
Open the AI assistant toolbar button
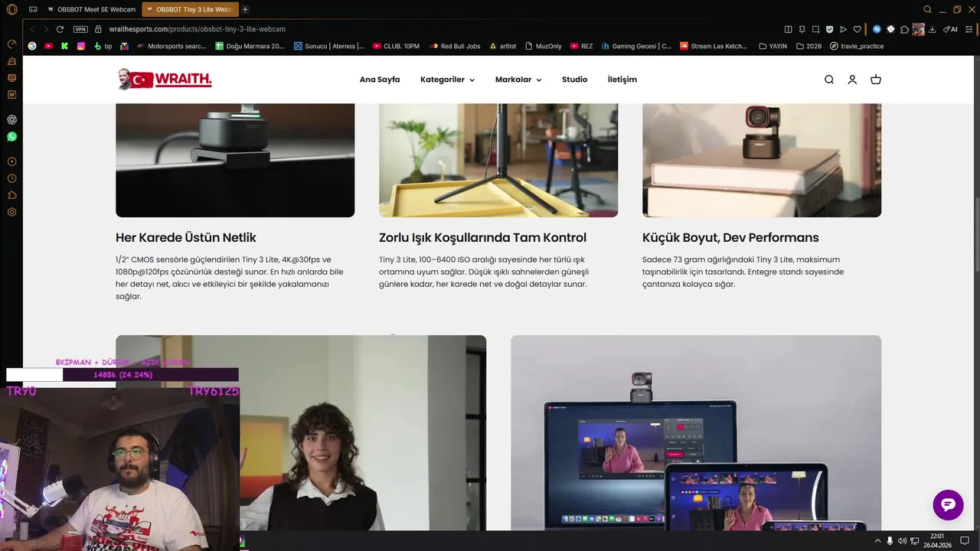tap(950, 29)
